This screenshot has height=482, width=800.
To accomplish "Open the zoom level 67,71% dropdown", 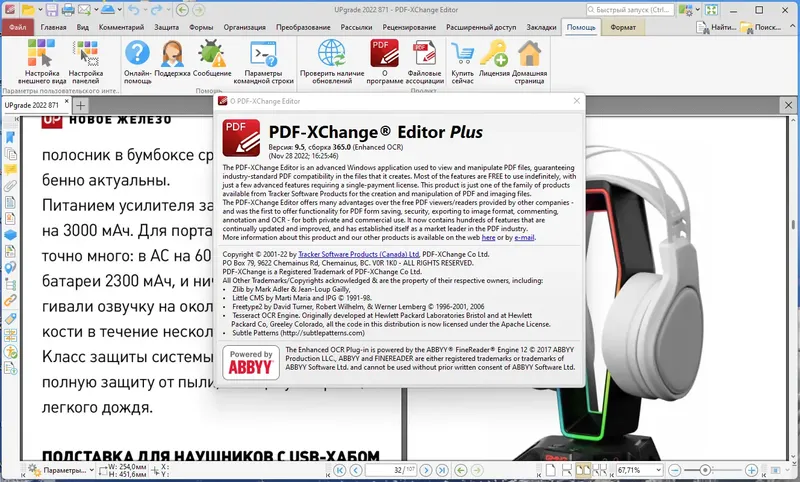I will tap(658, 470).
